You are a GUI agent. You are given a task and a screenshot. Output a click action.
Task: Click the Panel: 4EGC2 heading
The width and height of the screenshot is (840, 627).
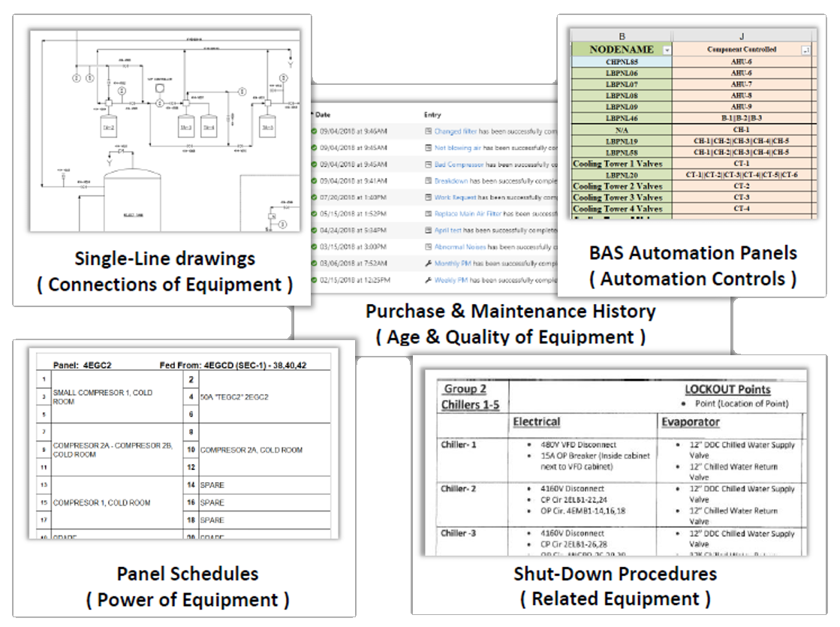(82, 366)
